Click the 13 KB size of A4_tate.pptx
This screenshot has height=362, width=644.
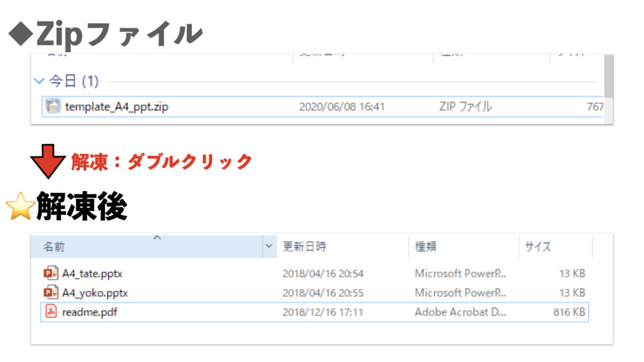click(x=572, y=273)
